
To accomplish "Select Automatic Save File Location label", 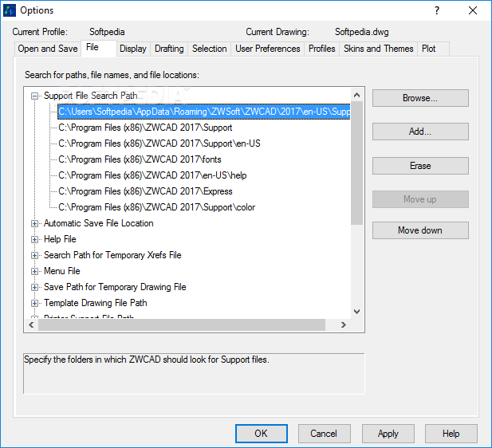I will click(99, 223).
